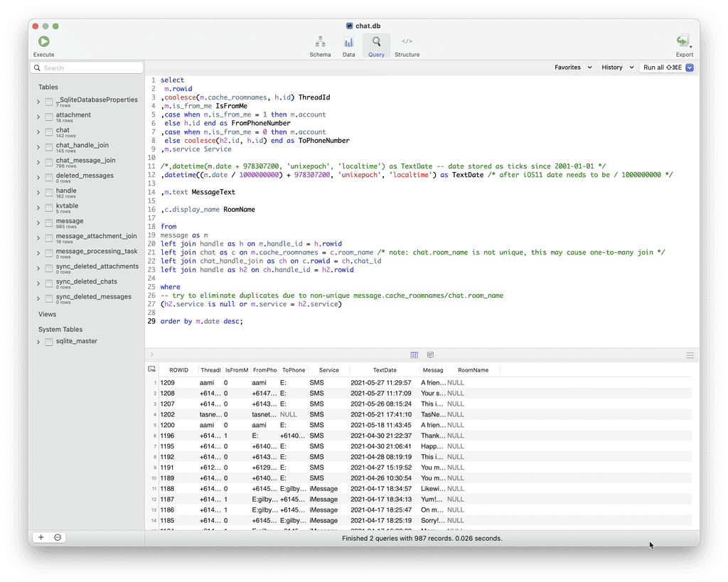Open the History dropdown
This screenshot has height=582, width=728.
point(618,68)
